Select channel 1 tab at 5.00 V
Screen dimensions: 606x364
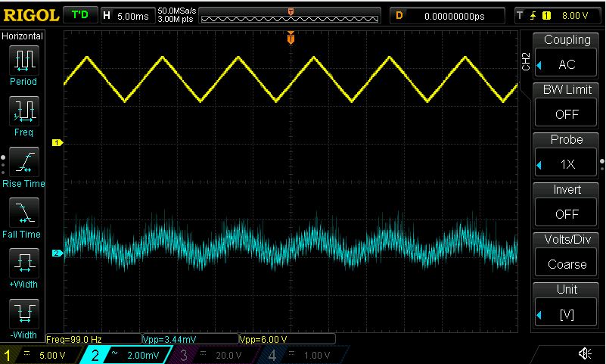coord(41,355)
